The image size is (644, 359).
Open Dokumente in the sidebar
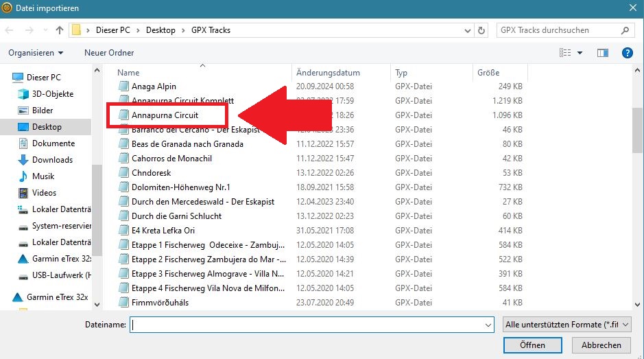pyautogui.click(x=53, y=143)
